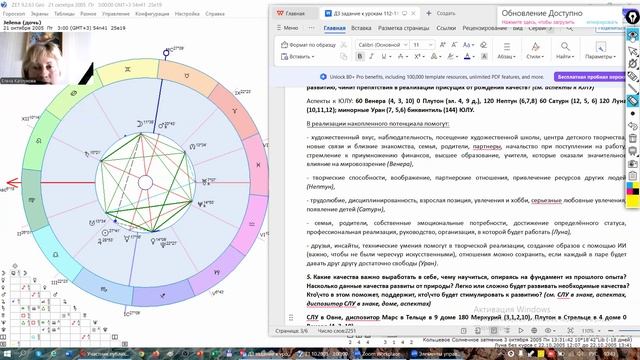Select the 'Главная' ribbon tab
Screen dimensions: 640x360
click(x=334, y=28)
